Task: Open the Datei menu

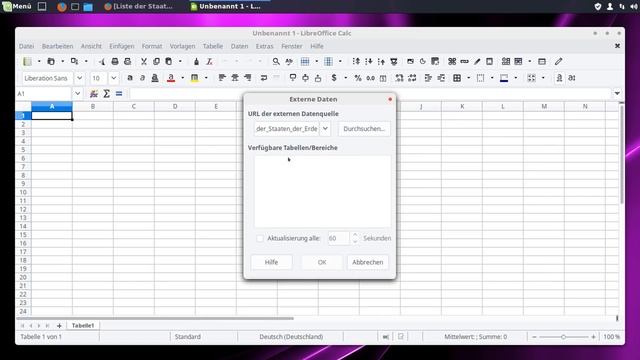Action: pyautogui.click(x=27, y=46)
